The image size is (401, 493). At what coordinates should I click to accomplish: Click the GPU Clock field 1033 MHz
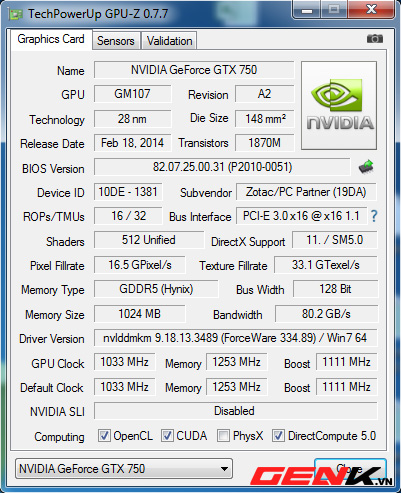(x=125, y=362)
